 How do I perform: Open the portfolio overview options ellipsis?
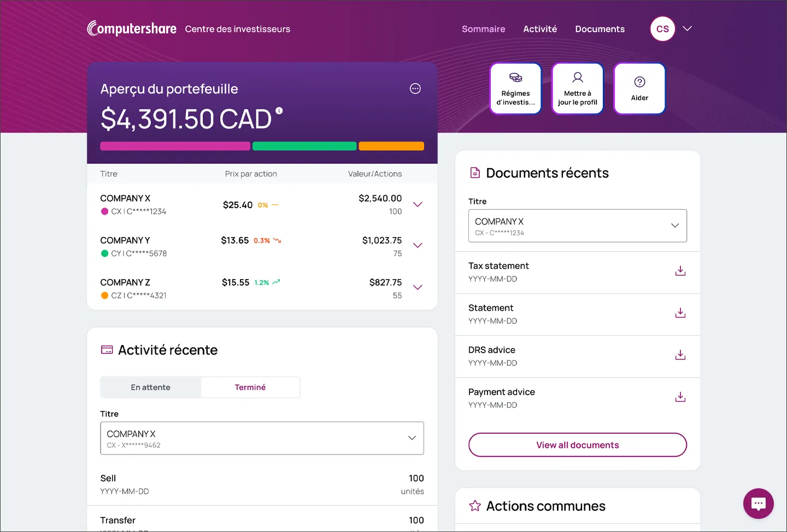(x=415, y=88)
